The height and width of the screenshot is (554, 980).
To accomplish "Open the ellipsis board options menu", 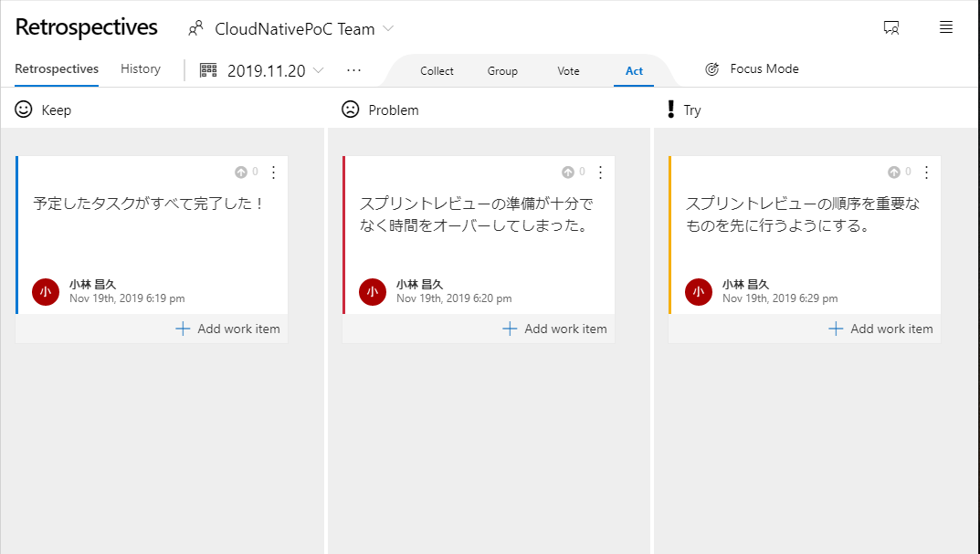I will pyautogui.click(x=353, y=69).
